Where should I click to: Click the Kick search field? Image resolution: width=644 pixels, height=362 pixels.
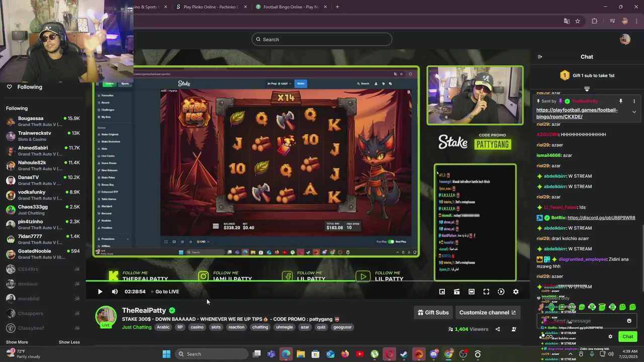coord(322,39)
